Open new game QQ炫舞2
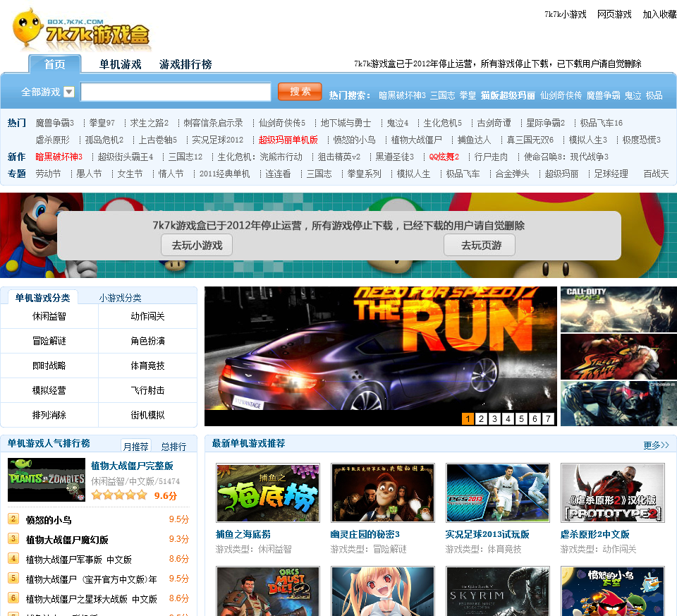Screen dimensions: 677x616 [x=444, y=157]
